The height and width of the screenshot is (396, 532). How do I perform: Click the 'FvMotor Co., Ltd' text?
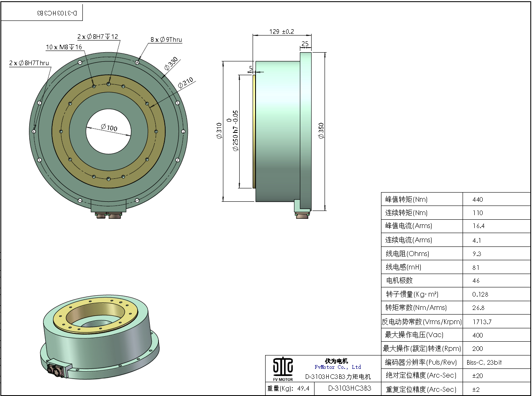pyautogui.click(x=338, y=367)
